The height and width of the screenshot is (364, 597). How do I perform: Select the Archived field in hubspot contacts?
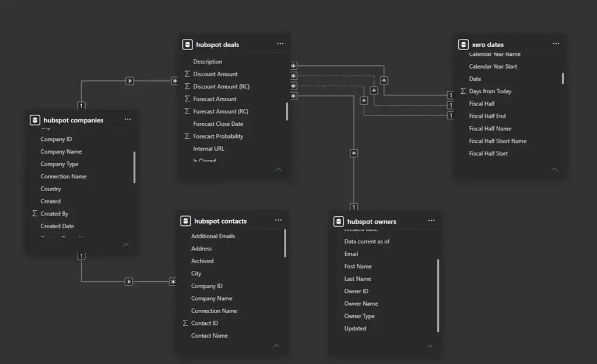pyautogui.click(x=202, y=261)
